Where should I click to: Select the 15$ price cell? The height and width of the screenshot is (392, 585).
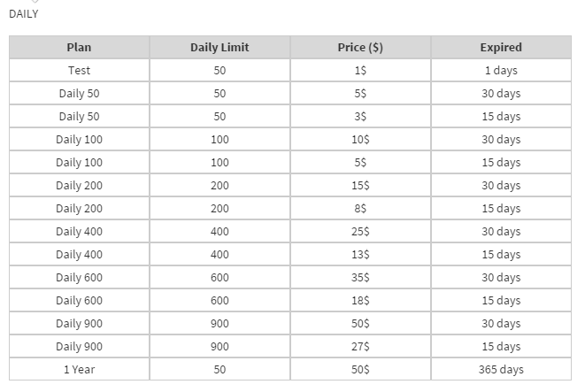pos(360,186)
